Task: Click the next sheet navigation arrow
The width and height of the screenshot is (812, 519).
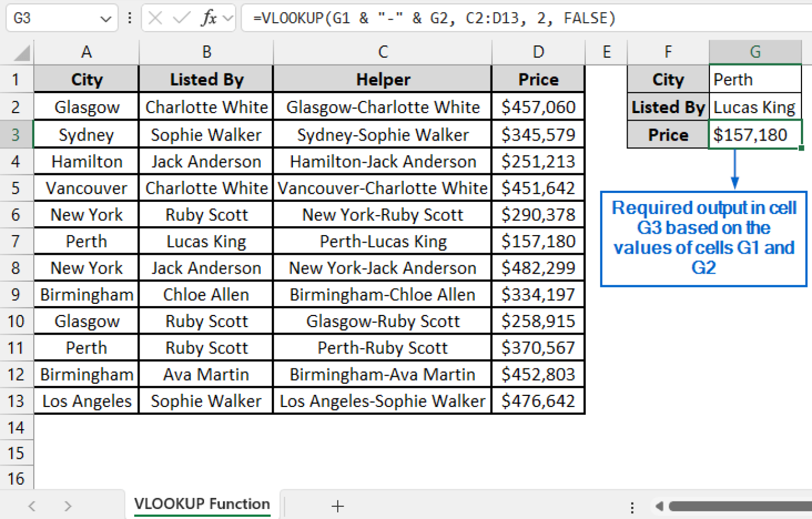Action: pyautogui.click(x=68, y=506)
